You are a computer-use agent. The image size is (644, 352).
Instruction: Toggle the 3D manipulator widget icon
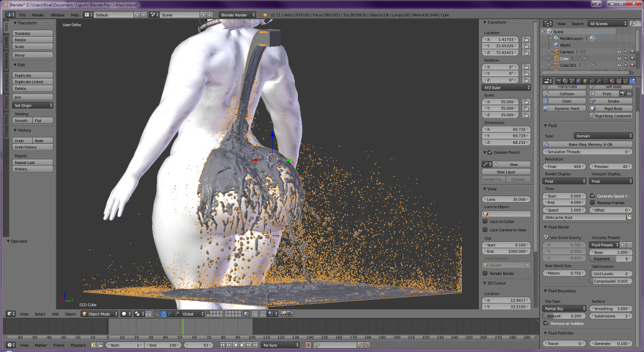156,314
